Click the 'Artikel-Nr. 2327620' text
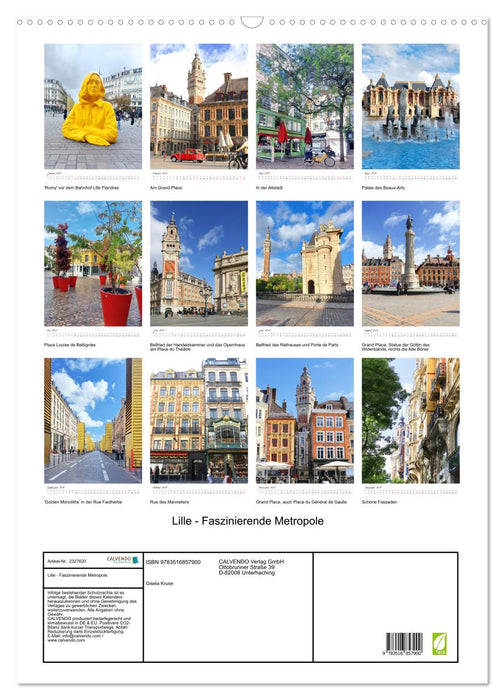Viewport: 504px width, 700px height. coord(67,561)
